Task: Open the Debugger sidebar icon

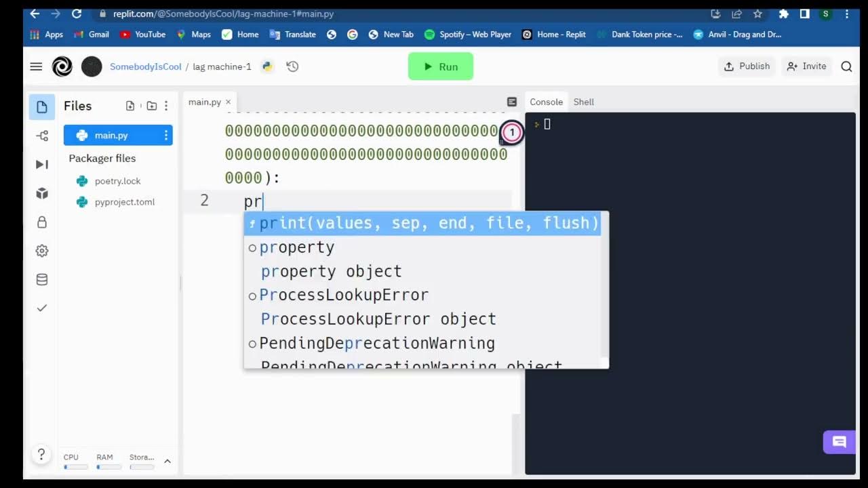Action: pyautogui.click(x=42, y=165)
